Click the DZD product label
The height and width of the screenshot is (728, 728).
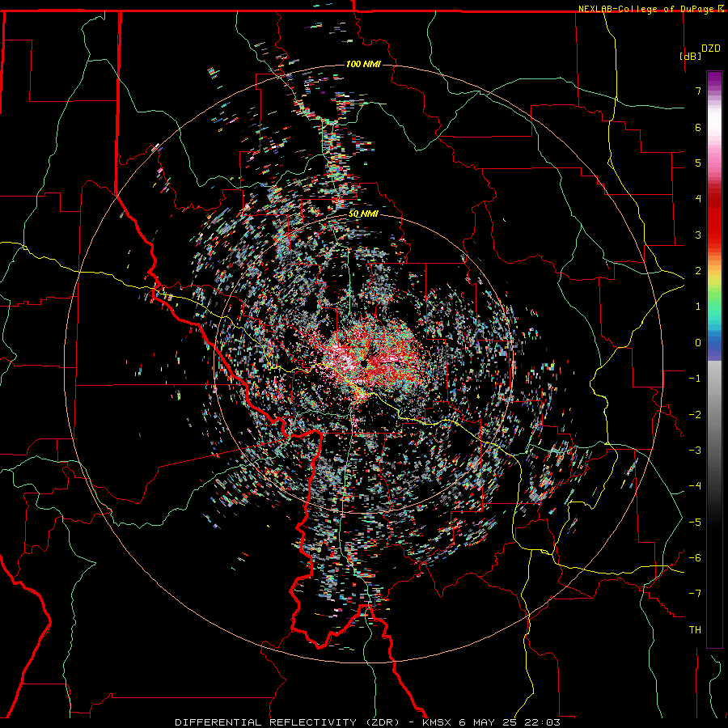[x=711, y=49]
